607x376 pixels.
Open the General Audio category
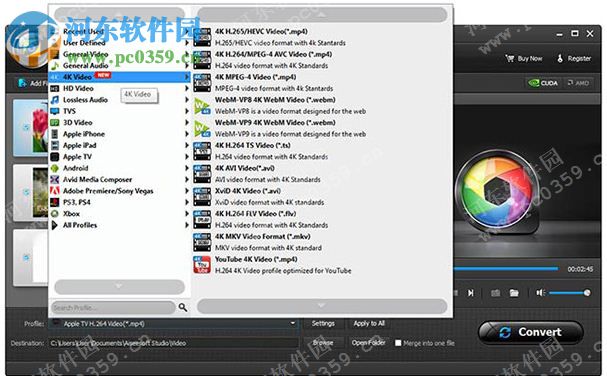(x=120, y=65)
